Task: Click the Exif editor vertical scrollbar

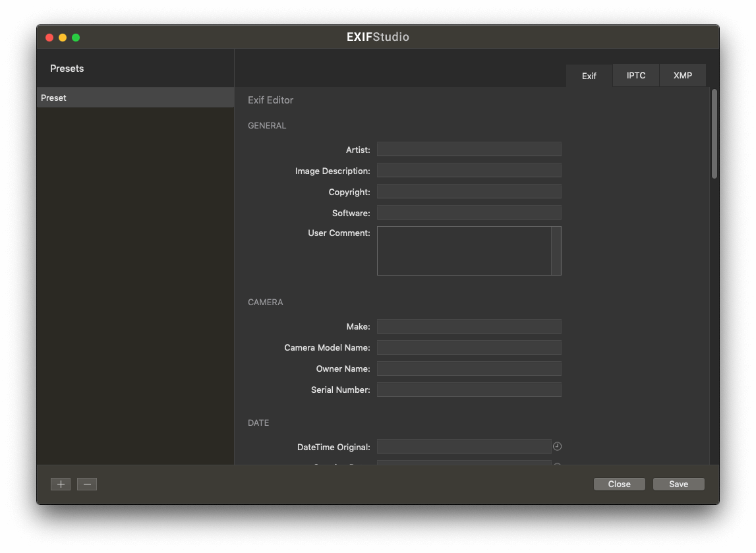Action: pos(714,134)
